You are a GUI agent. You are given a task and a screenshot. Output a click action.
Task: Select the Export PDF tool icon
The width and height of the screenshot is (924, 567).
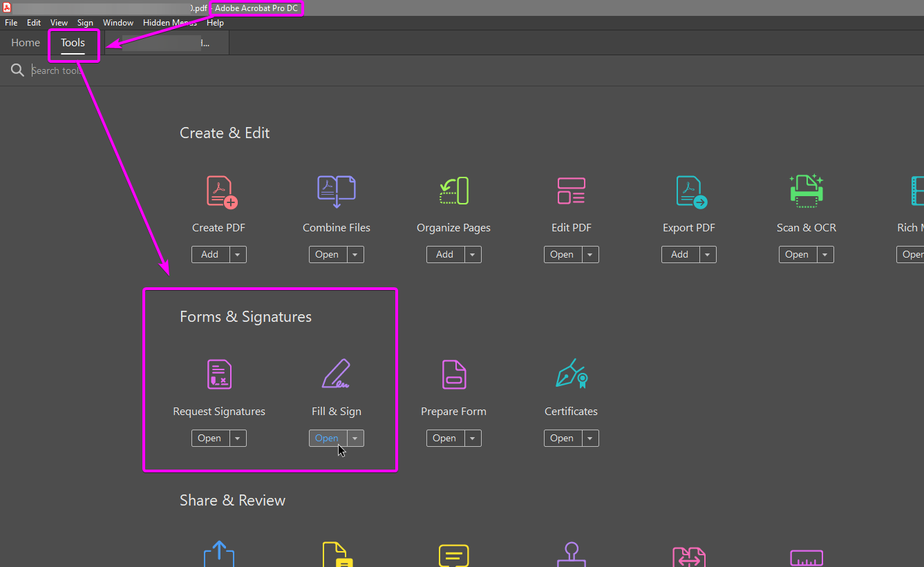point(691,191)
